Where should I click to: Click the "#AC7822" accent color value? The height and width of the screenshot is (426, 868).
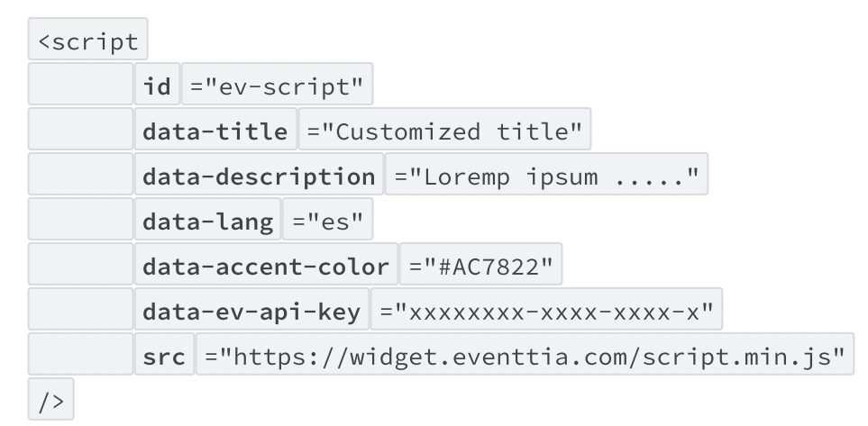[480, 267]
